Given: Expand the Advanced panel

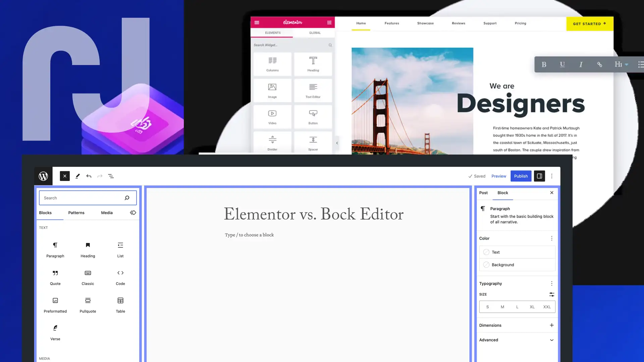Looking at the screenshot, I should pos(517,340).
